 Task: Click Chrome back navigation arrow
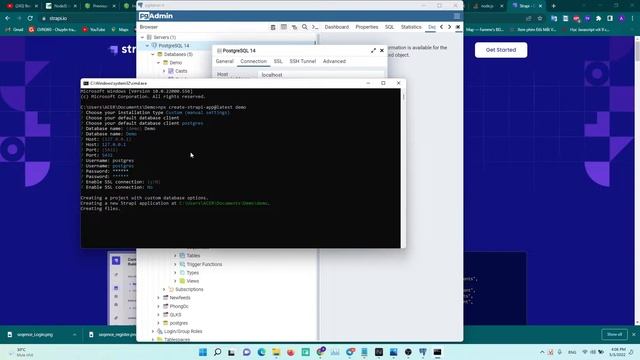click(x=7, y=18)
